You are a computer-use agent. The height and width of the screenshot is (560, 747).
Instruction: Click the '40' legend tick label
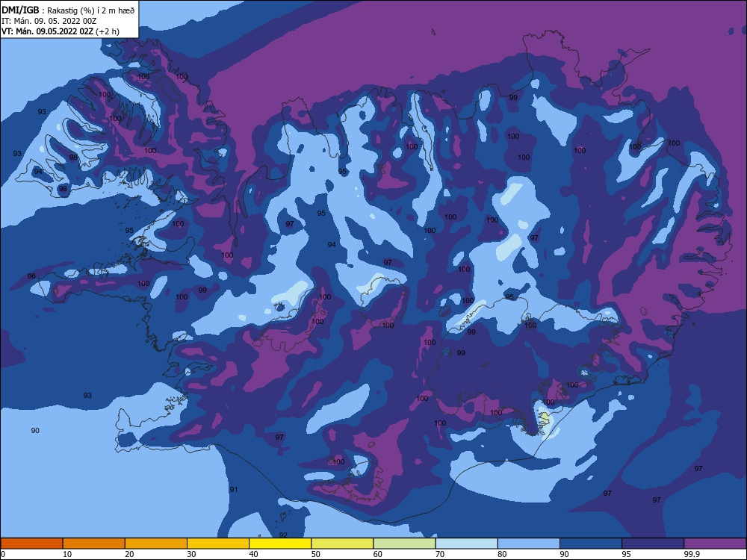[253, 554]
